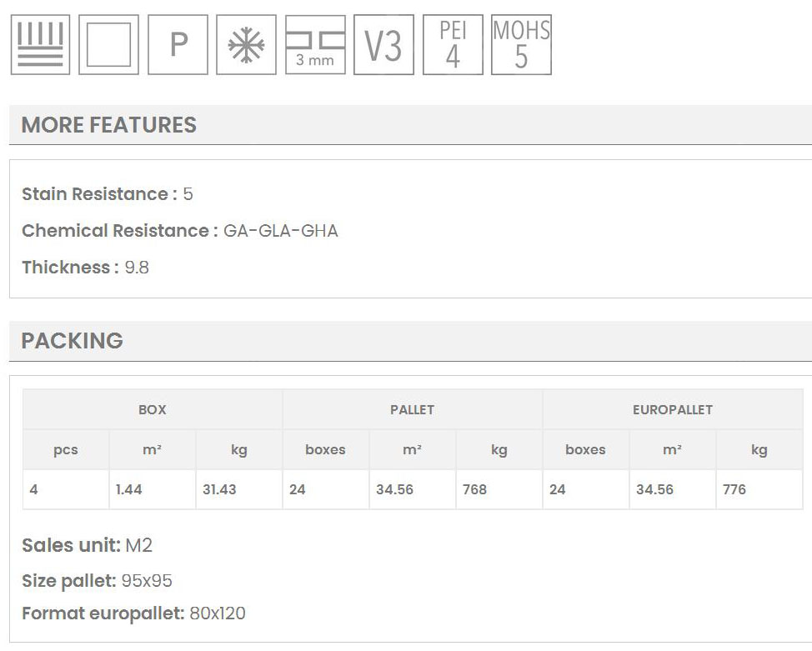
Task: Click the snowflake frost resistance icon
Action: [x=246, y=45]
